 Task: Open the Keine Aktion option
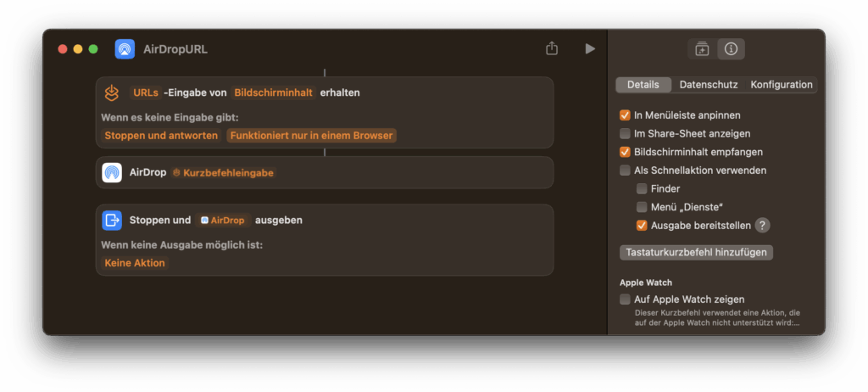tap(135, 263)
